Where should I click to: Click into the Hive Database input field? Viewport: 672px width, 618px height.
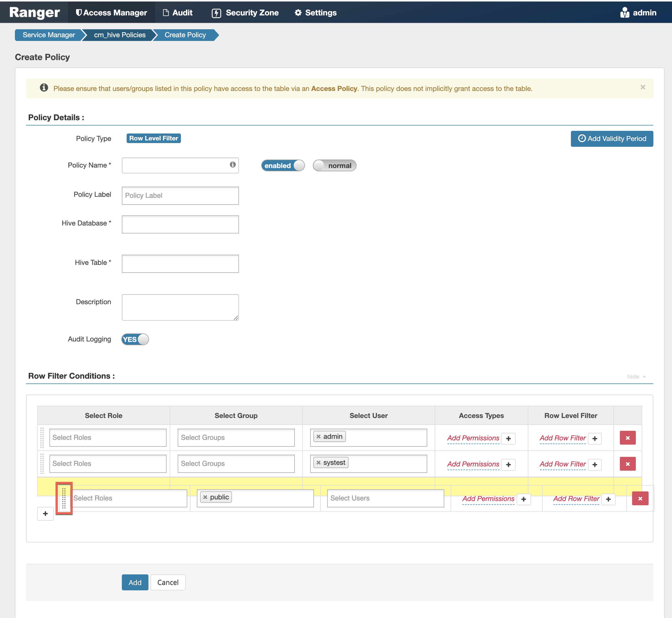pos(180,224)
